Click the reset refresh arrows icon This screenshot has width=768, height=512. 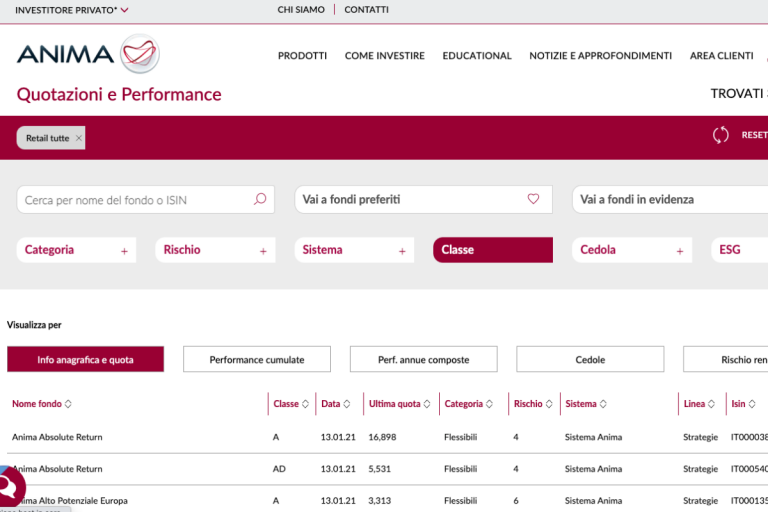[720, 135]
